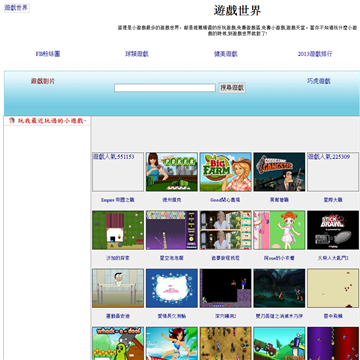
Task: Open the Whack-a-Doof game thumbnail
Action: pyautogui.click(x=118, y=343)
